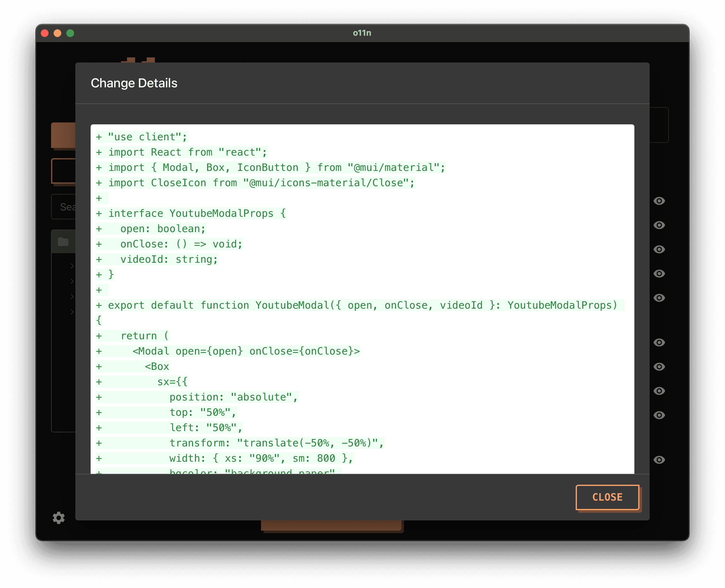The image size is (725, 588).
Task: Toggle the first eye icon below the gap
Action: pyautogui.click(x=660, y=342)
